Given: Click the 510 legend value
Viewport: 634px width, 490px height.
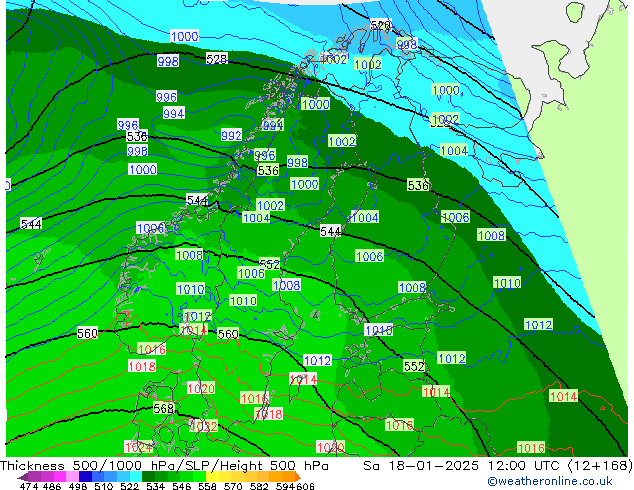Looking at the screenshot, I should coord(104,486).
